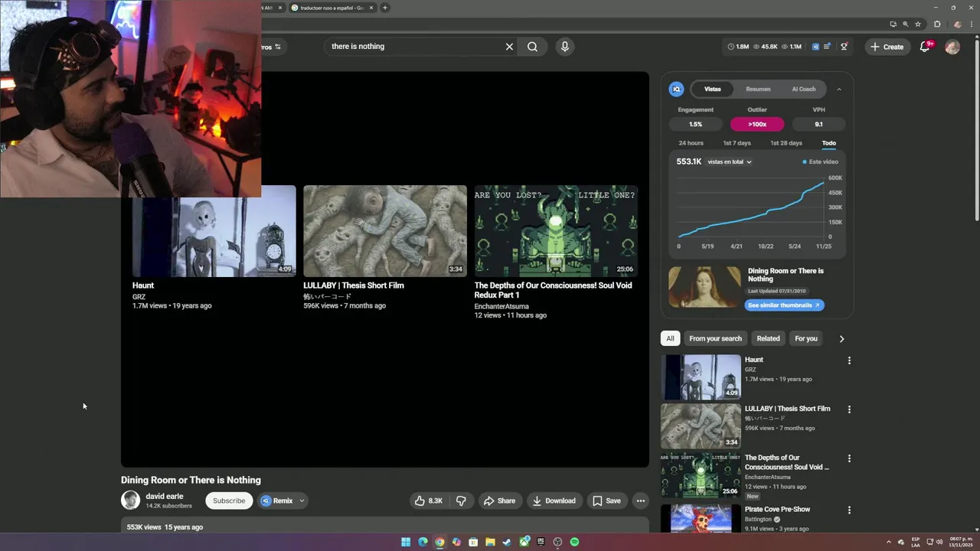Screen dimensions: 980x551
Task: Click the Download button
Action: click(554, 500)
